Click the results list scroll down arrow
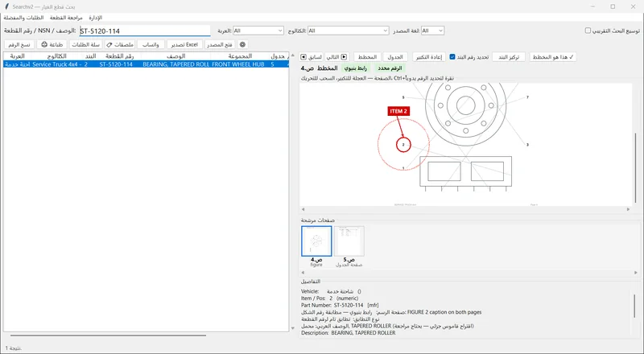This screenshot has width=644, height=354. [292, 328]
